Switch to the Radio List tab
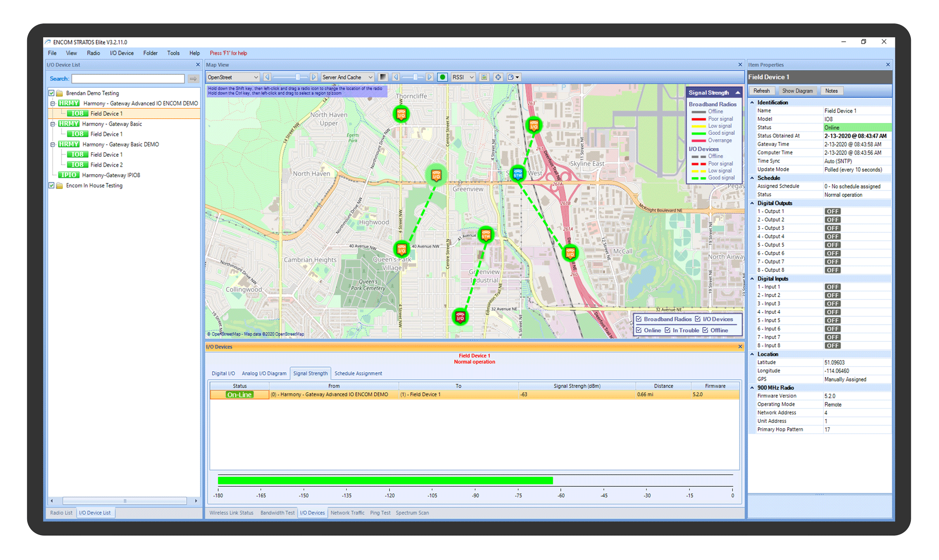The width and height of the screenshot is (939, 560). (x=61, y=513)
